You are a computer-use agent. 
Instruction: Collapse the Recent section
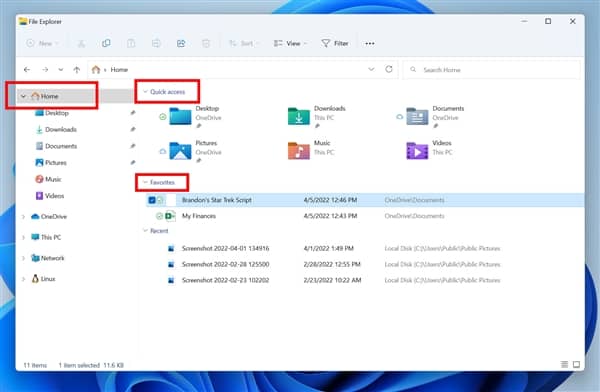[145, 230]
